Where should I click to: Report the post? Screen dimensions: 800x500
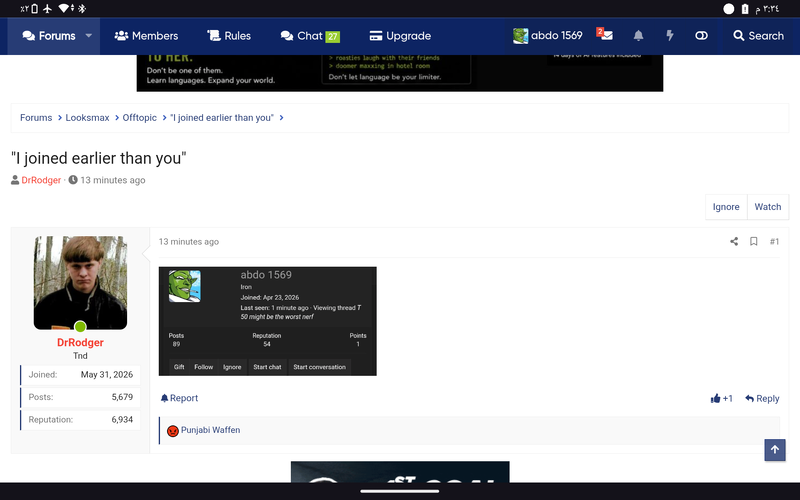(x=179, y=398)
